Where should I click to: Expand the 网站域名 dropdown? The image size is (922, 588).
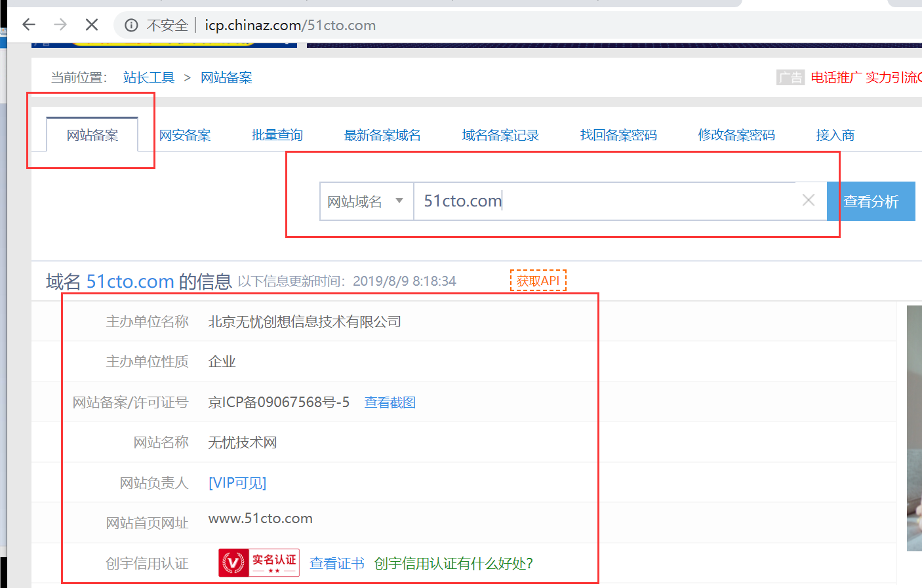point(367,201)
